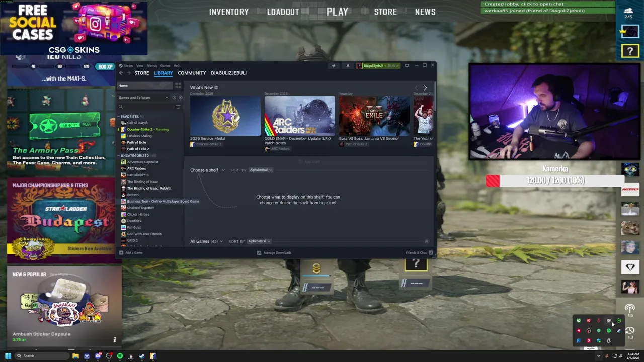This screenshot has width=644, height=362.
Task: Open Steam notifications bell
Action: (348, 66)
